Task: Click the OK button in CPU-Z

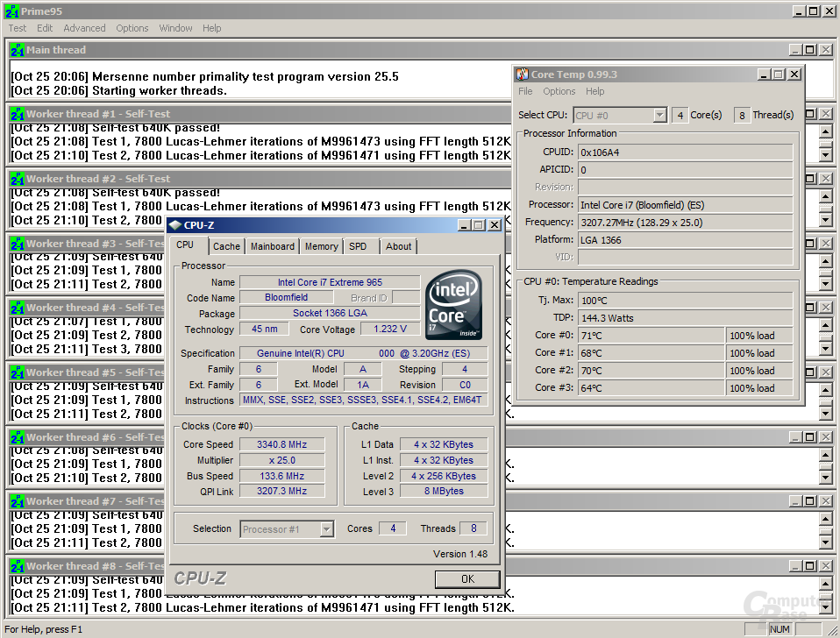Action: click(467, 578)
